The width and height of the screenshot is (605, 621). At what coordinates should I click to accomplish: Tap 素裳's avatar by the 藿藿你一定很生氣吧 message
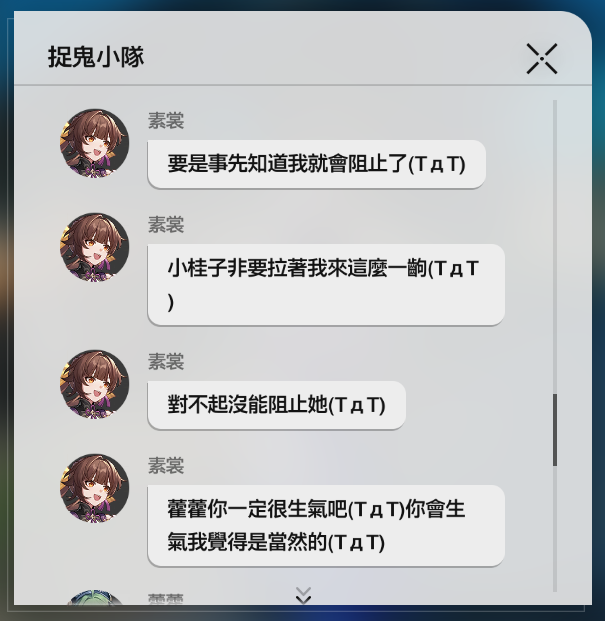click(x=95, y=488)
